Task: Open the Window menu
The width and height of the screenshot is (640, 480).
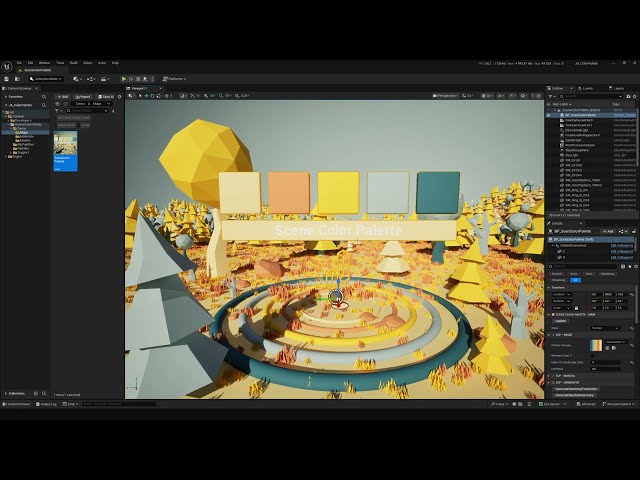Action: click(x=44, y=63)
